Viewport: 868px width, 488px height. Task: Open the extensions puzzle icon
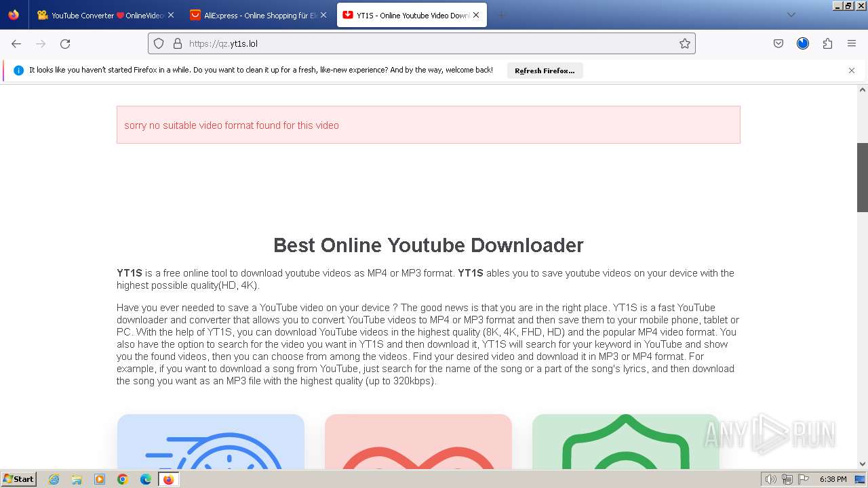point(827,43)
